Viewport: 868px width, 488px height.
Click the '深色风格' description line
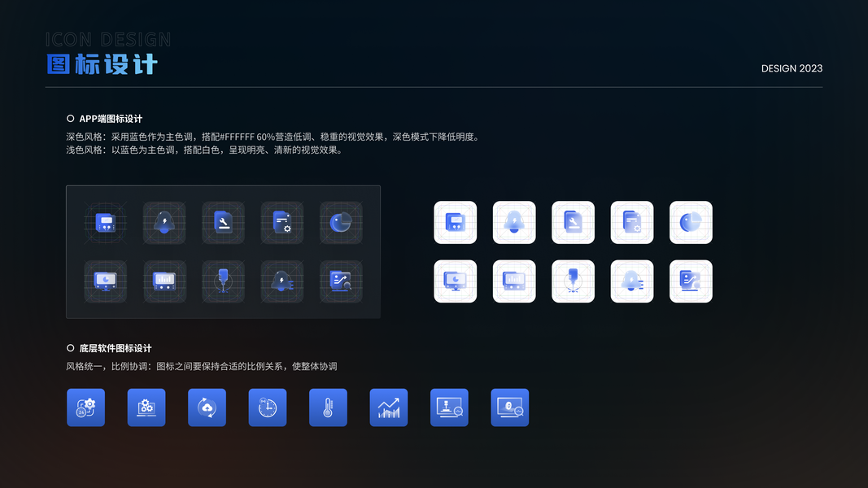click(273, 137)
